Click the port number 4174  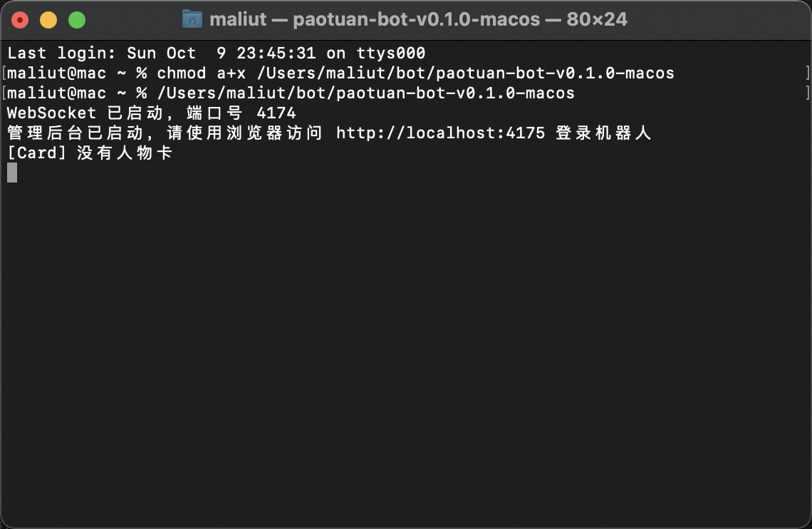pyautogui.click(x=276, y=113)
